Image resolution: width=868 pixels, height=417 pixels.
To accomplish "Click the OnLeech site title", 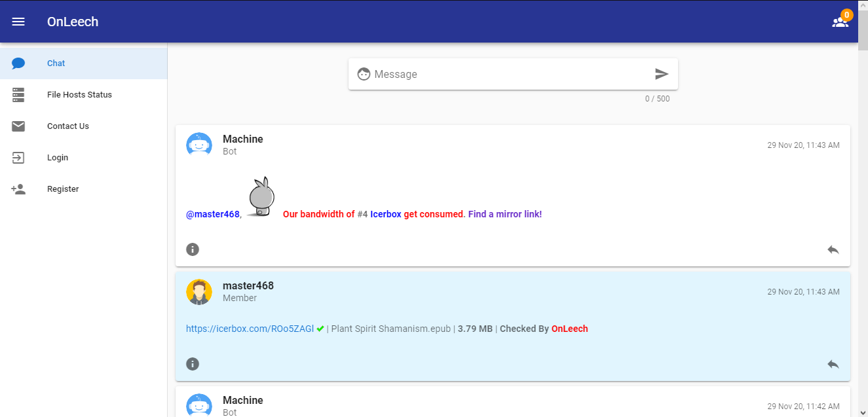I will click(73, 22).
